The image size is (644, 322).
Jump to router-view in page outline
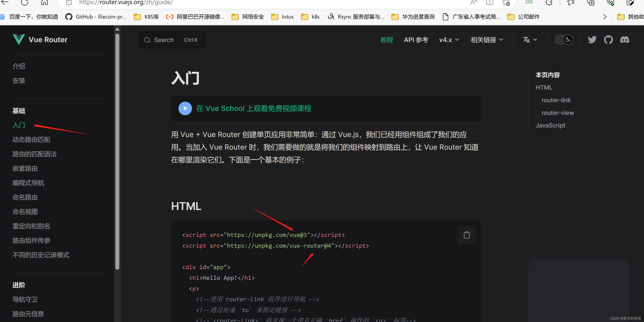(x=557, y=113)
